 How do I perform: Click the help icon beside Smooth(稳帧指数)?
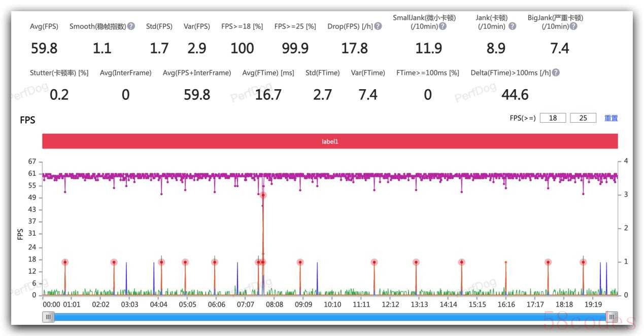131,26
